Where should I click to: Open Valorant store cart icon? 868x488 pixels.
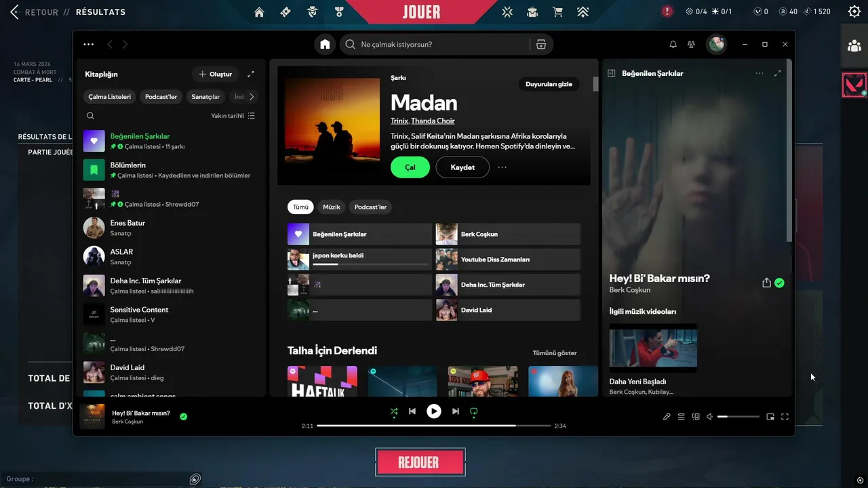pyautogui.click(x=557, y=12)
